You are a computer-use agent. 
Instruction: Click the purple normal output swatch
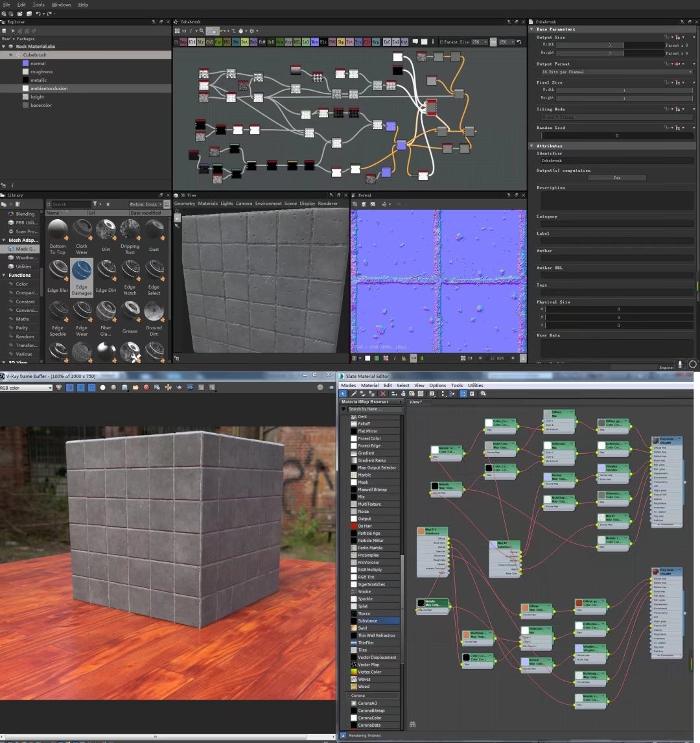pos(25,64)
